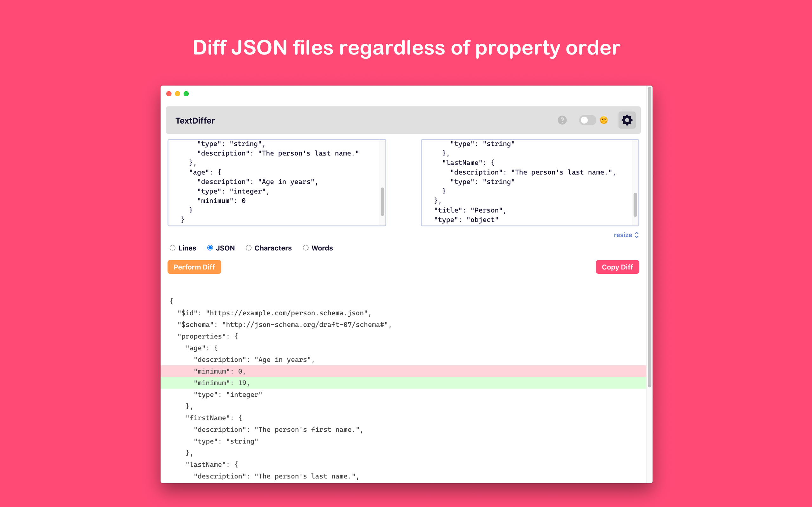
Task: Select the JSON diff mode
Action: tap(210, 248)
